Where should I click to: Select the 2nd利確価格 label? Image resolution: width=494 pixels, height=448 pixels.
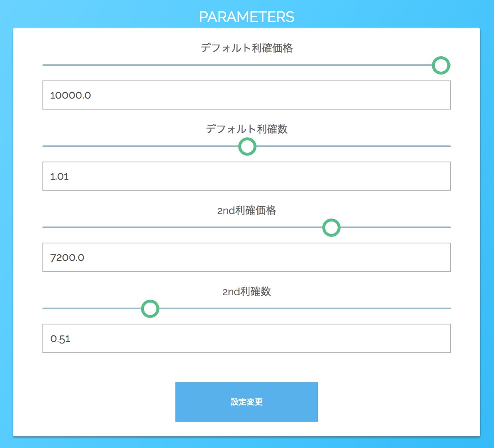247,210
